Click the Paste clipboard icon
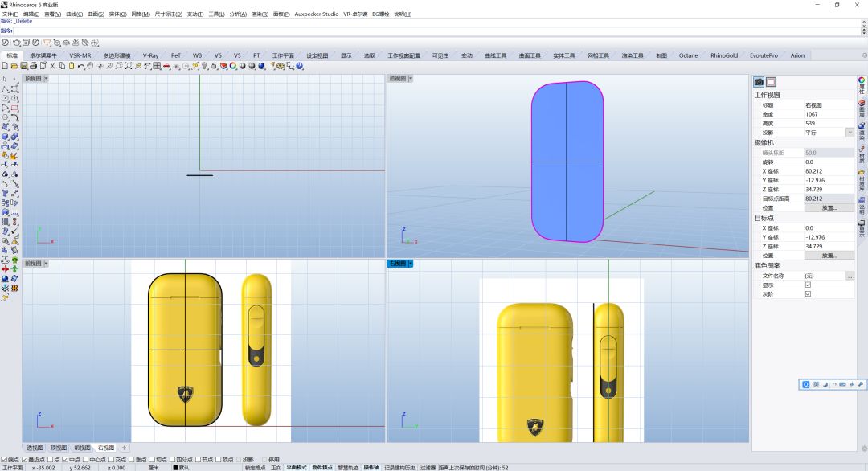 click(x=72, y=66)
